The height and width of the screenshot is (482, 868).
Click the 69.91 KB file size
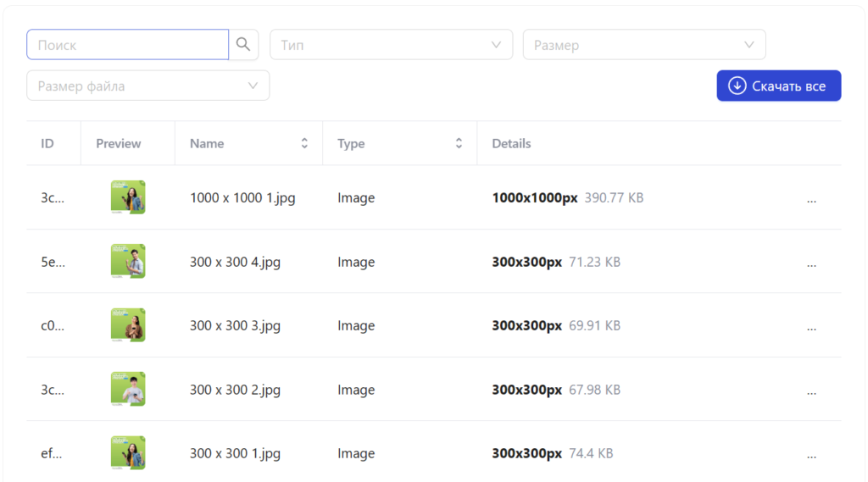click(594, 325)
